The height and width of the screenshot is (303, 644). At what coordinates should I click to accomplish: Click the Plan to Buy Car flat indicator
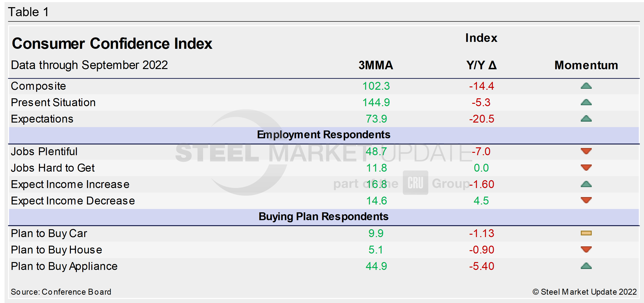coord(586,233)
